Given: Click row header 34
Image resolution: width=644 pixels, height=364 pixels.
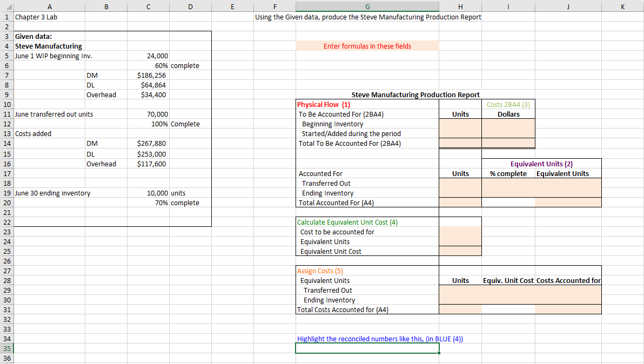Looking at the screenshot, I should (x=7, y=339).
